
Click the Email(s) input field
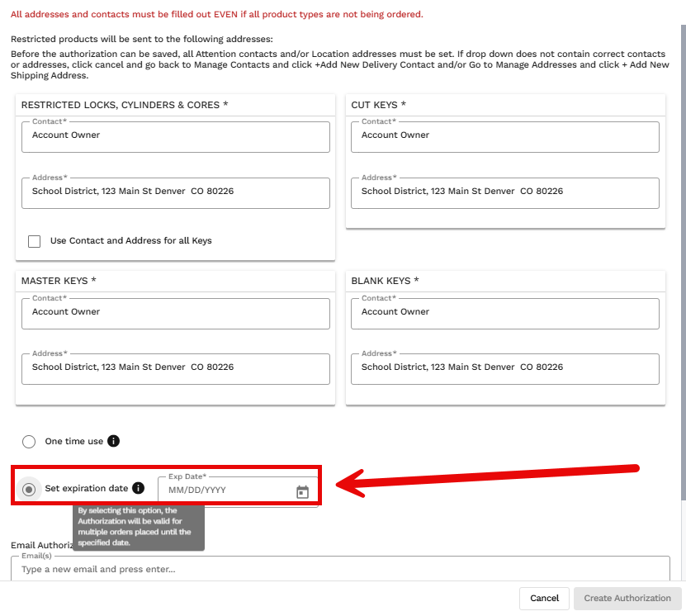point(340,569)
